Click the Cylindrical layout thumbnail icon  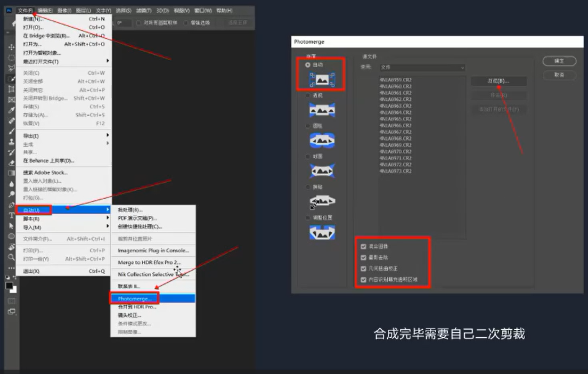(x=322, y=140)
